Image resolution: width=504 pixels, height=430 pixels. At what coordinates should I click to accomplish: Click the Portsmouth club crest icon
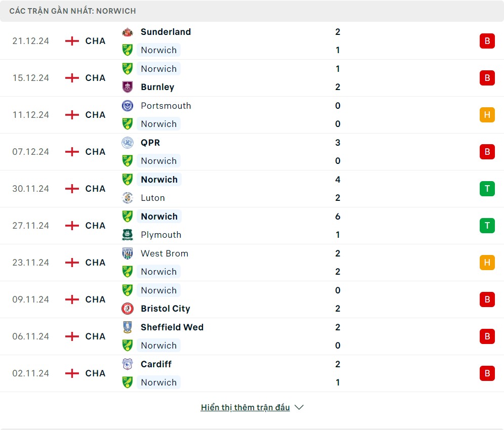pyautogui.click(x=128, y=106)
